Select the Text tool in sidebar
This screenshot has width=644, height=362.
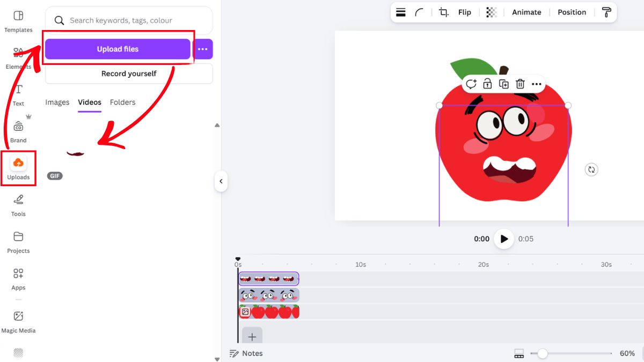click(18, 95)
